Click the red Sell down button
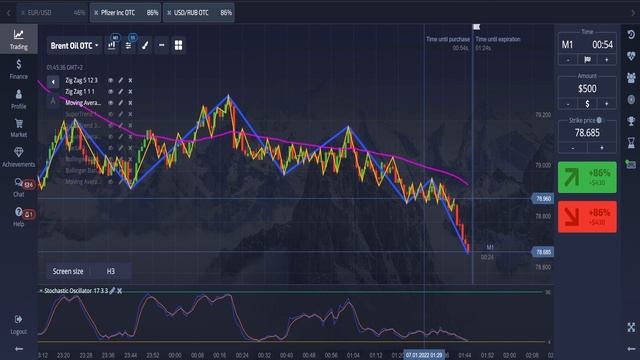The height and width of the screenshot is (360, 640). [587, 217]
